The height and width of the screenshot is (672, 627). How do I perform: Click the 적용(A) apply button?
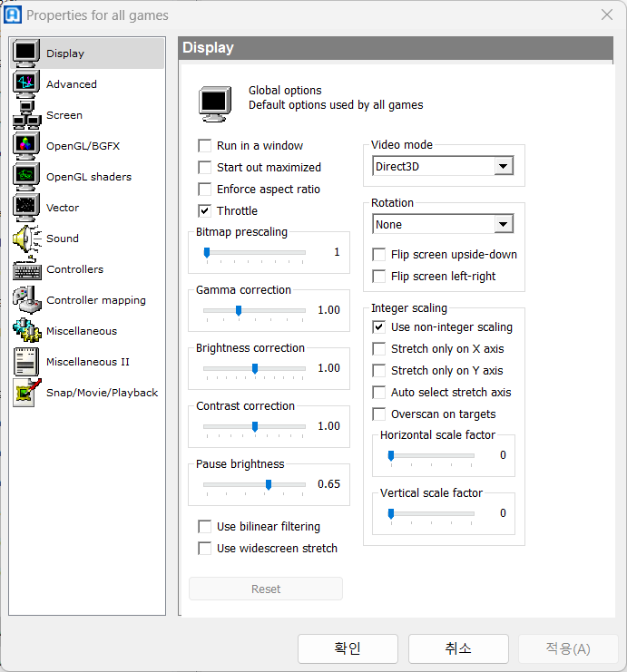coord(568,648)
